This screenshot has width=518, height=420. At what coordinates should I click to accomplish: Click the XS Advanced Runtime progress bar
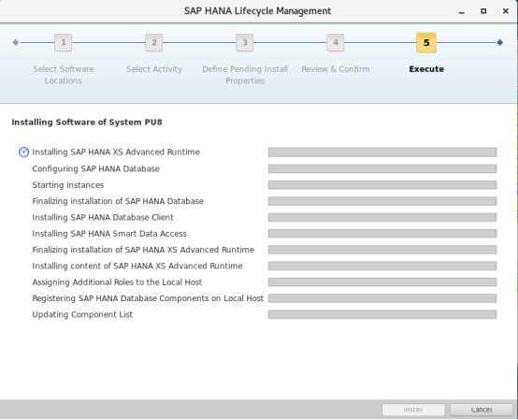(382, 152)
